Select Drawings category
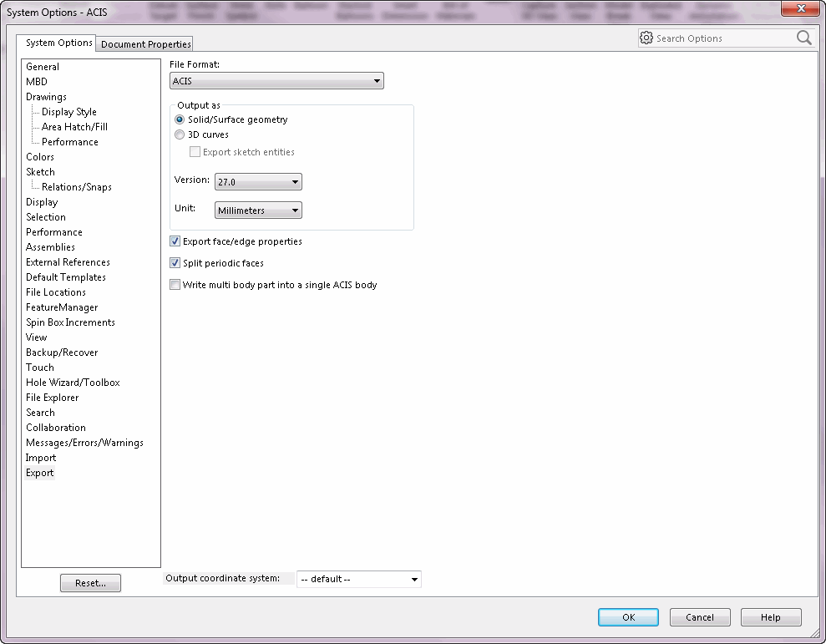The height and width of the screenshot is (644, 826). [x=47, y=97]
